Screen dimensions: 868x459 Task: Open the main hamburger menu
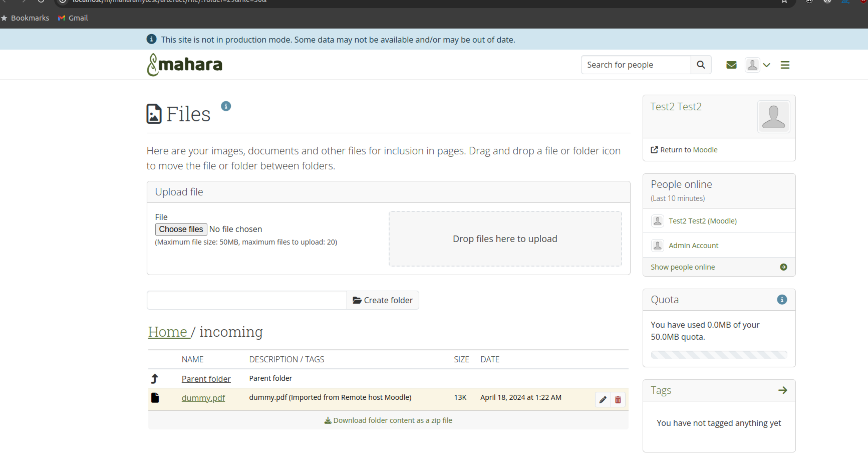785,65
